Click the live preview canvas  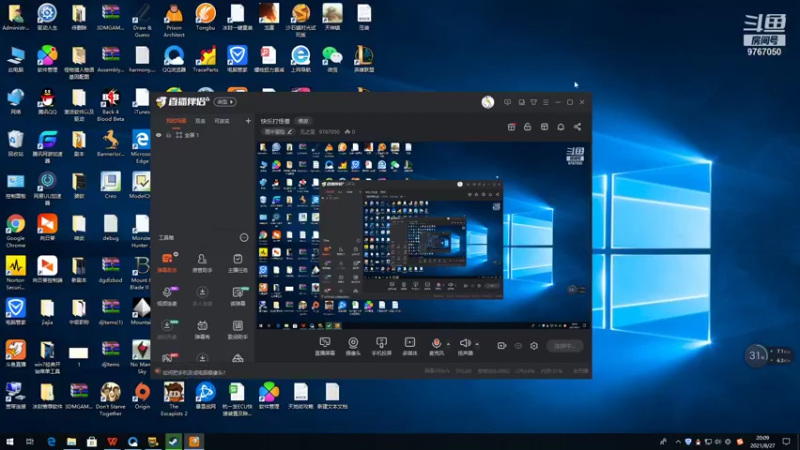422,235
